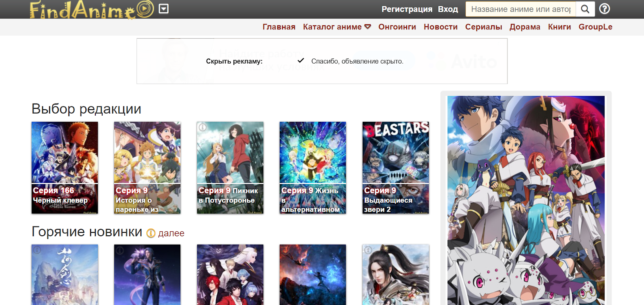Open История о пареньке Серия 9 card
Screen dimensions: 644x305
(x=147, y=168)
